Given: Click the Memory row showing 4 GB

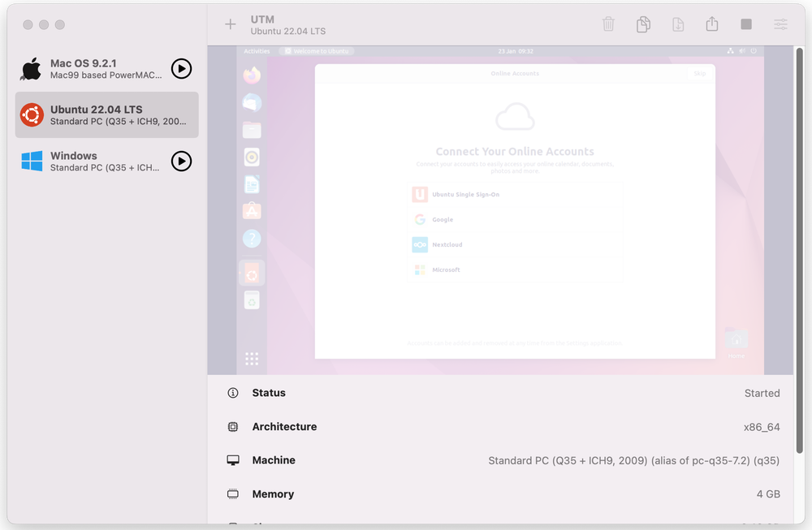Looking at the screenshot, I should 503,494.
